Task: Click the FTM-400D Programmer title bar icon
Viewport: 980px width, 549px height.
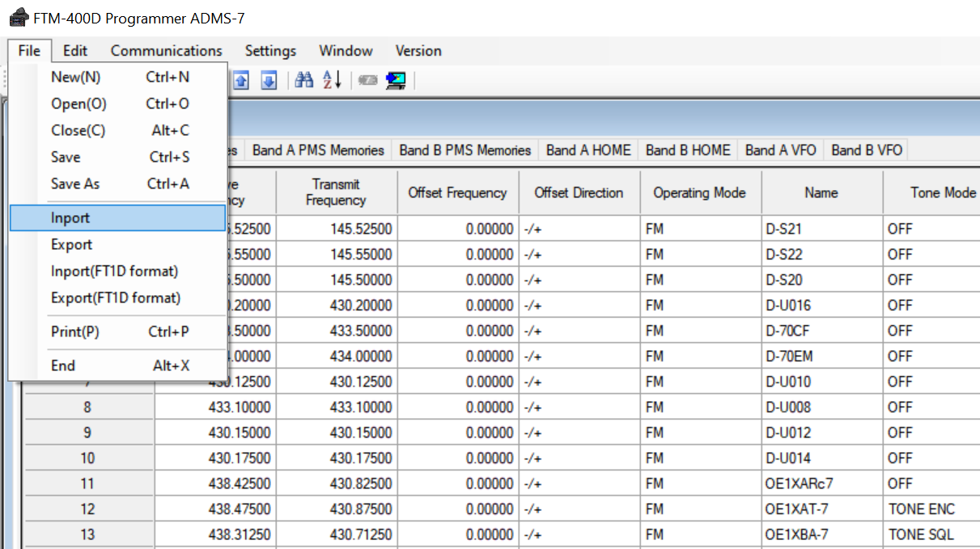Action: tap(18, 18)
